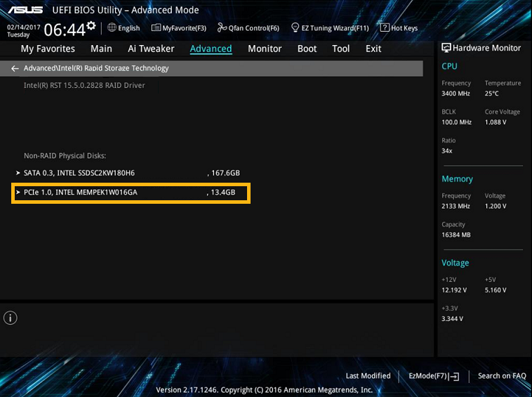Click Last Modified button
The image size is (532, 397).
tap(368, 376)
